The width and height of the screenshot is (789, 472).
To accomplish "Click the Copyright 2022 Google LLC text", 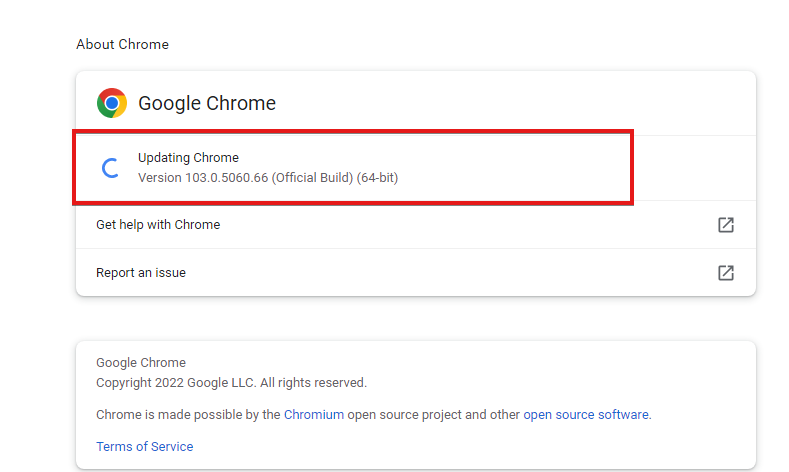I will point(177,382).
